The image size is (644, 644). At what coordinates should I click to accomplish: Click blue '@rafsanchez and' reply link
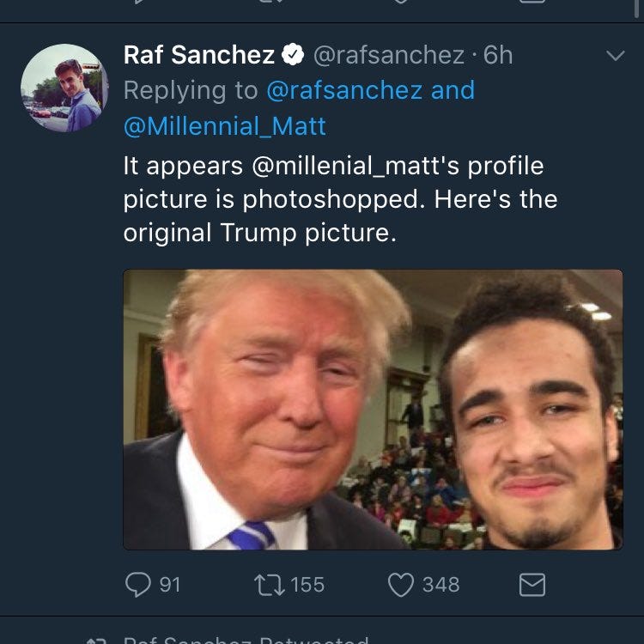point(371,90)
